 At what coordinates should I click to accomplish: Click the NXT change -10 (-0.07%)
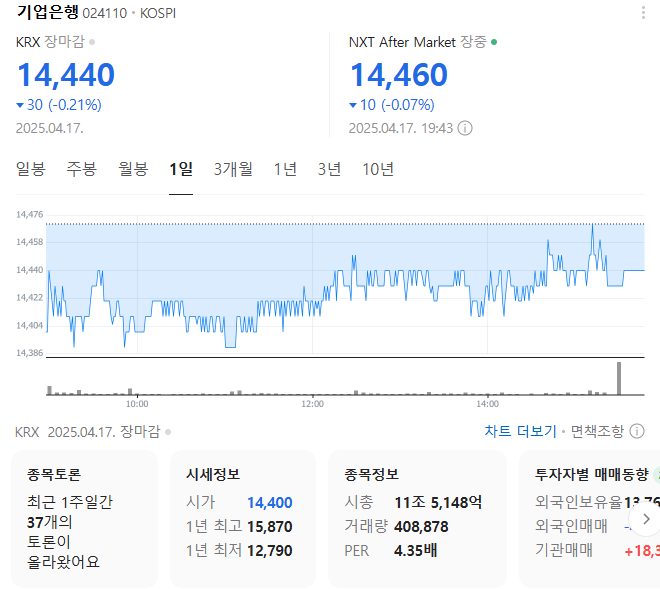[392, 105]
